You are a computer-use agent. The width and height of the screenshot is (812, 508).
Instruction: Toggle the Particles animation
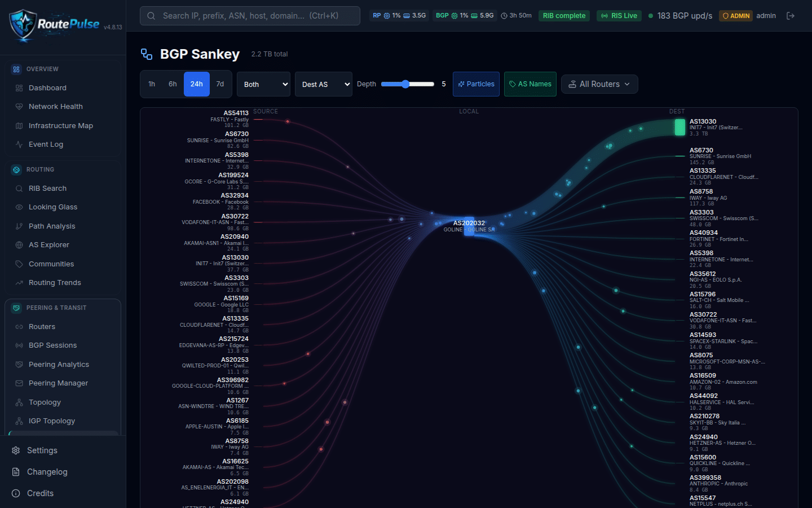476,84
